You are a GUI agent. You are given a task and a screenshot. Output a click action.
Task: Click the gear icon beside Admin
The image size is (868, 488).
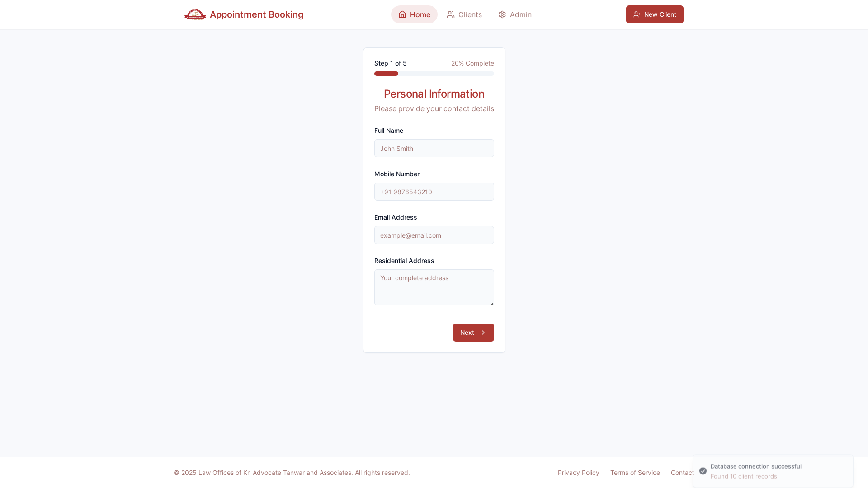[x=502, y=14]
